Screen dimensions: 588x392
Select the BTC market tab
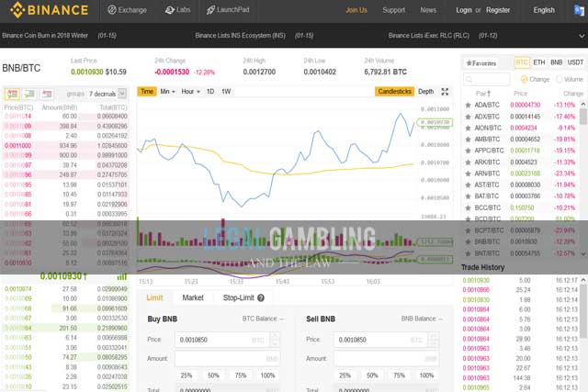[522, 62]
